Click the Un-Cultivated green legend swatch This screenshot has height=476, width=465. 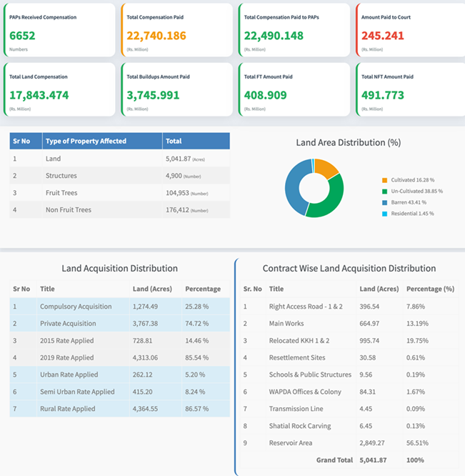(x=384, y=192)
